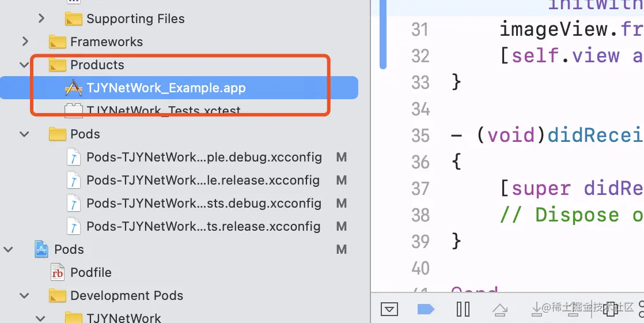The width and height of the screenshot is (644, 323).
Task: Click the Frameworks folder icon
Action: tap(58, 42)
